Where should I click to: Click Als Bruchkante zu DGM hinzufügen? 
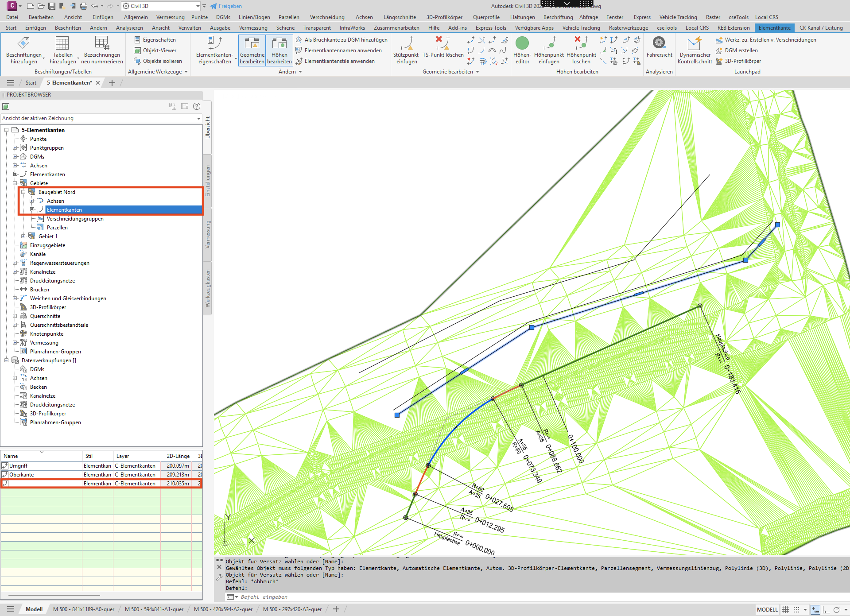coord(342,40)
